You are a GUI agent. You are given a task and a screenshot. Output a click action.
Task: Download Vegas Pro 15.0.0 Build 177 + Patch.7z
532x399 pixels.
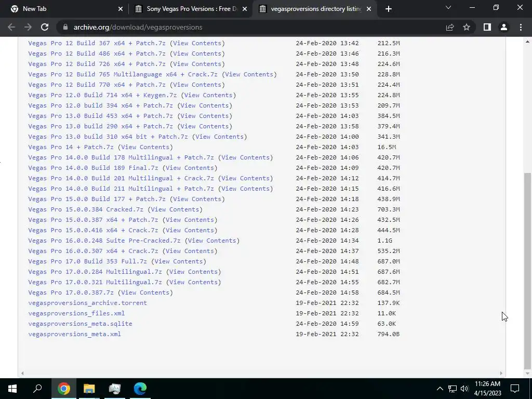point(97,199)
